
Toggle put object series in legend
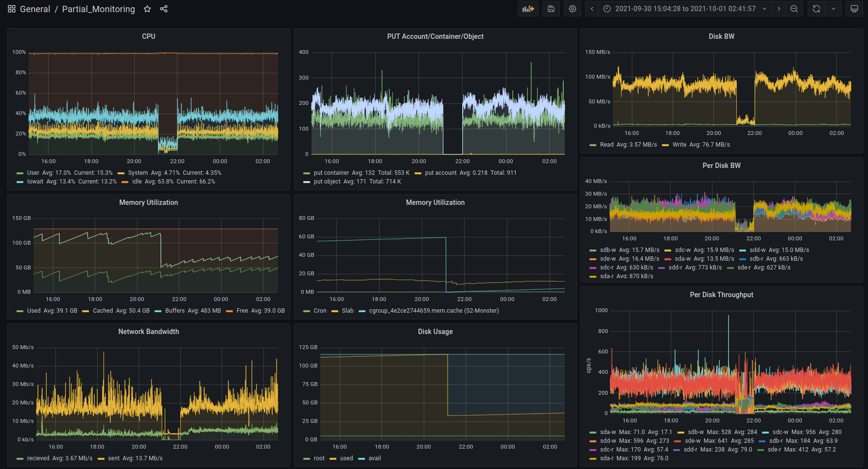[327, 182]
